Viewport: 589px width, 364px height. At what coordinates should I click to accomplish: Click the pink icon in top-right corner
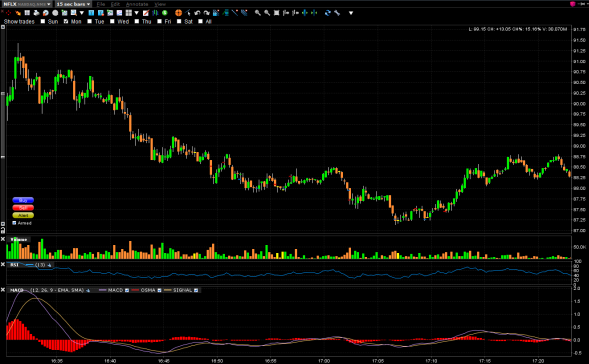point(573,4)
